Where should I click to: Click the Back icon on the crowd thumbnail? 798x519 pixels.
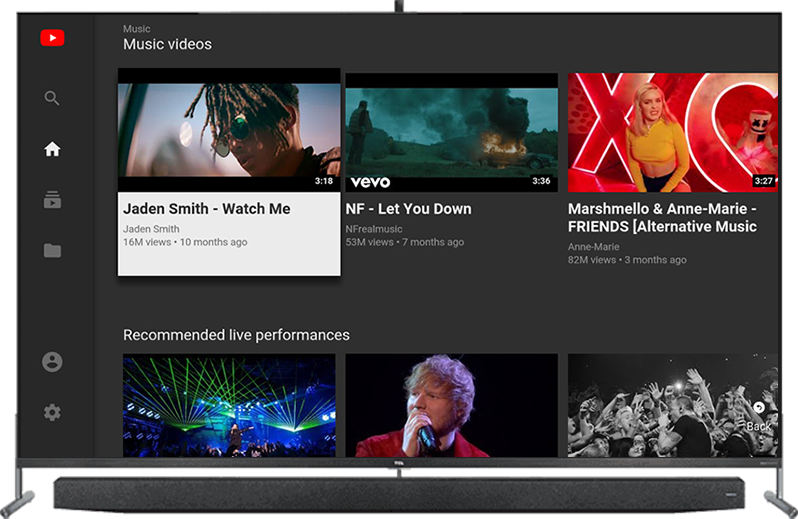tap(759, 408)
